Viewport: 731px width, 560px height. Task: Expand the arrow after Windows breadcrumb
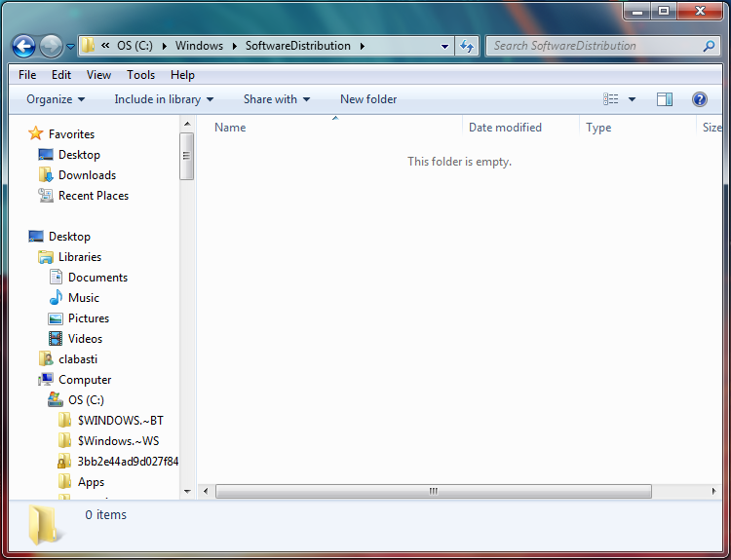click(235, 46)
